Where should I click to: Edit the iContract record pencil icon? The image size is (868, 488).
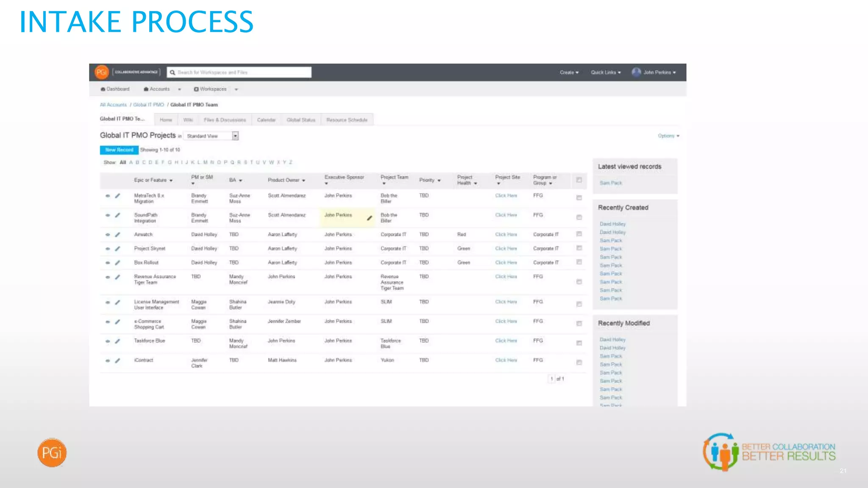pos(118,360)
